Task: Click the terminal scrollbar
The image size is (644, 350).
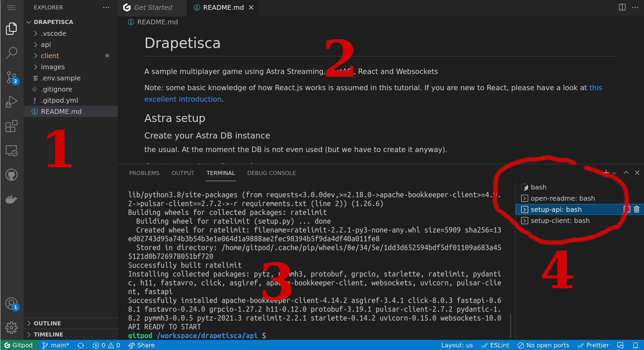Action: coord(511,326)
